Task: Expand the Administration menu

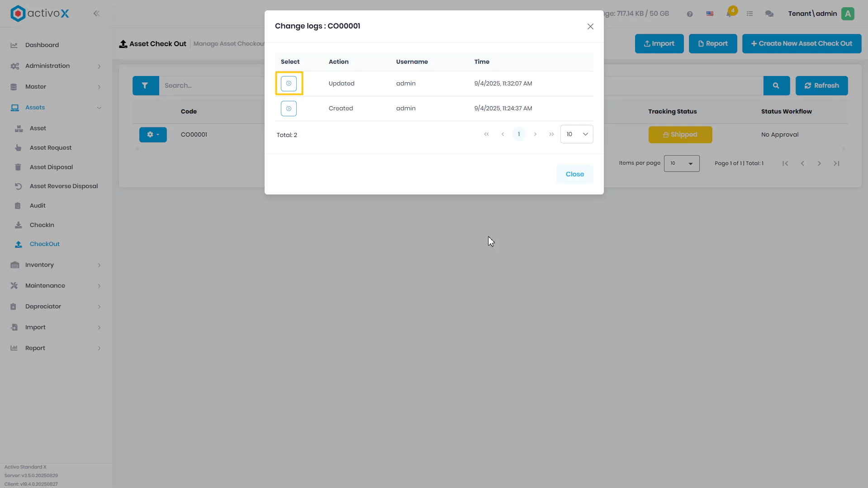Action: [x=55, y=66]
